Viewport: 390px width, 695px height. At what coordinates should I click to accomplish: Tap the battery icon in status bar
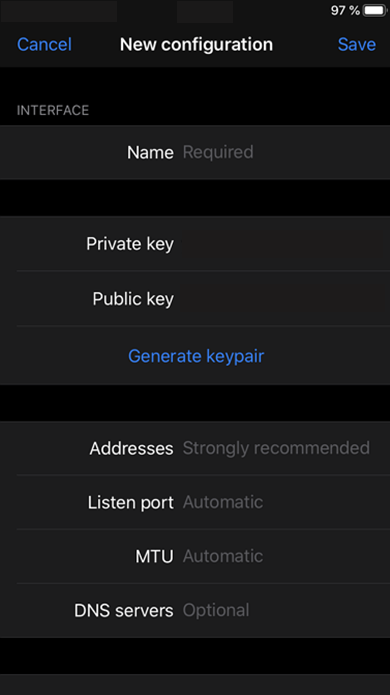click(375, 10)
